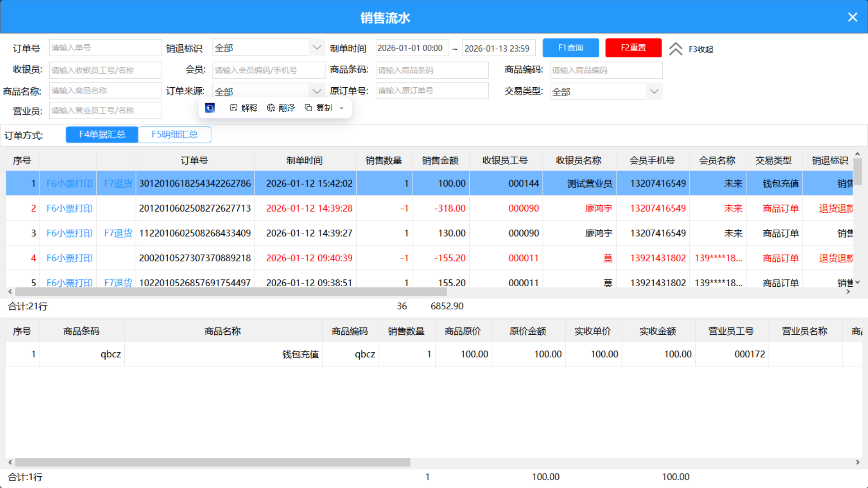Click the detail table scroll-left arrow
The width and height of the screenshot is (868, 488).
point(10,462)
